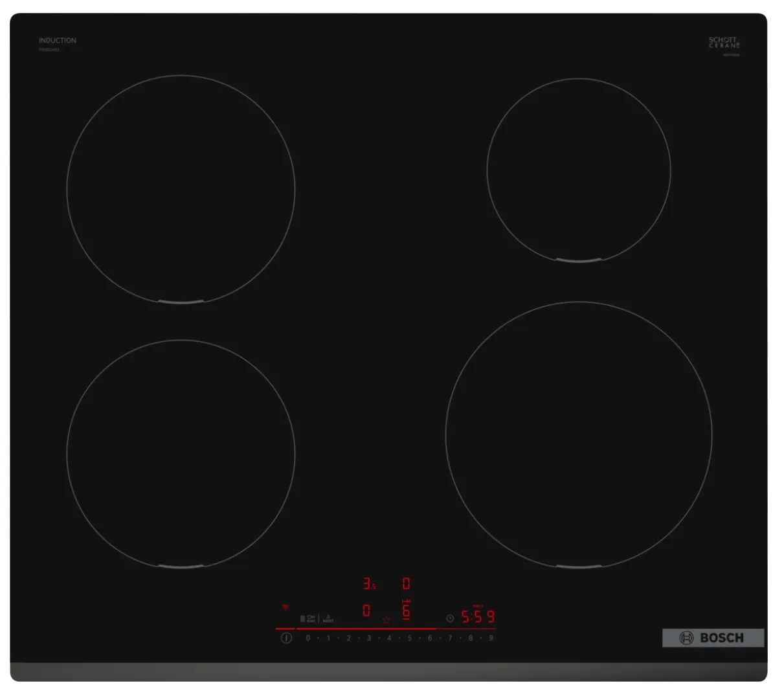Select the top right zone display showing 0
This screenshot has width=784, height=696.
(x=406, y=584)
